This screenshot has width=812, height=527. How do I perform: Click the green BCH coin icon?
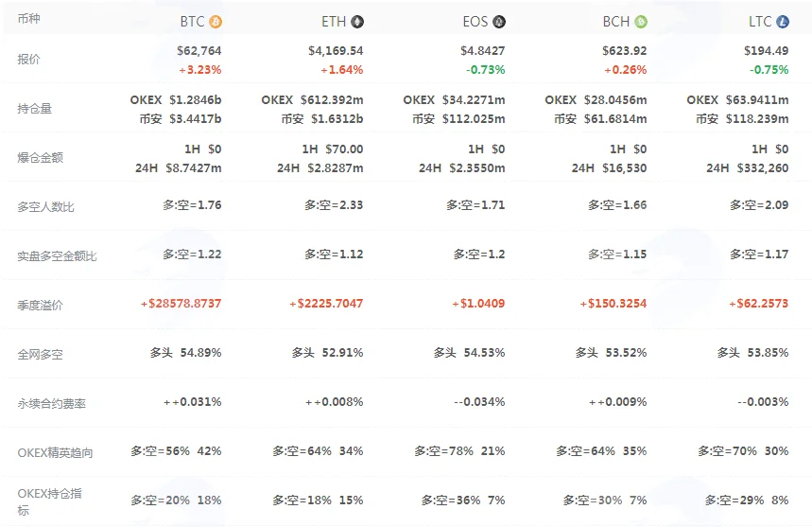(x=641, y=22)
